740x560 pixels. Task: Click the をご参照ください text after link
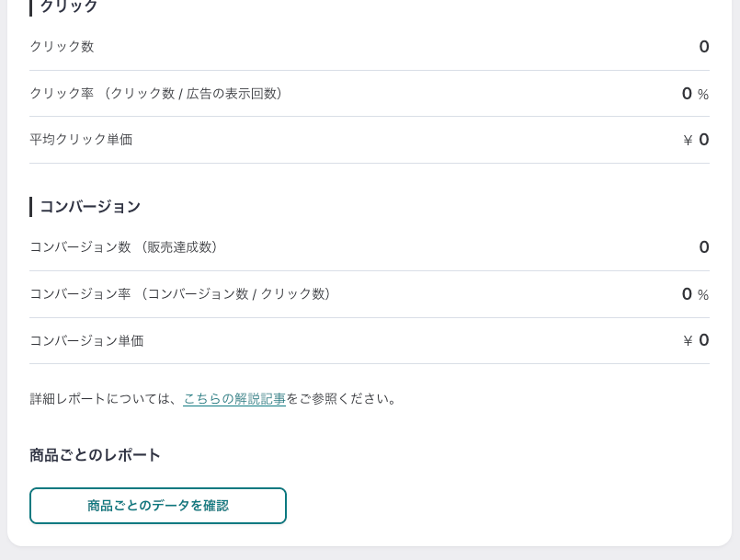[343, 399]
